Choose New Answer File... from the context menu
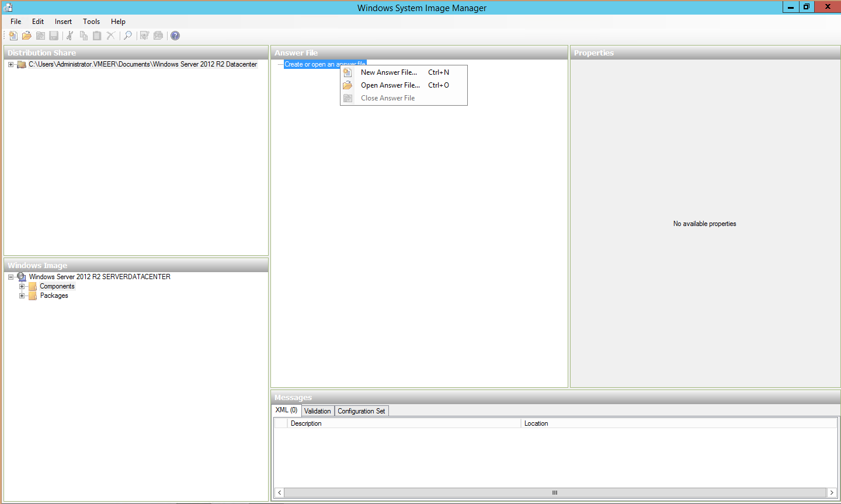Image resolution: width=841 pixels, height=504 pixels. coord(404,72)
